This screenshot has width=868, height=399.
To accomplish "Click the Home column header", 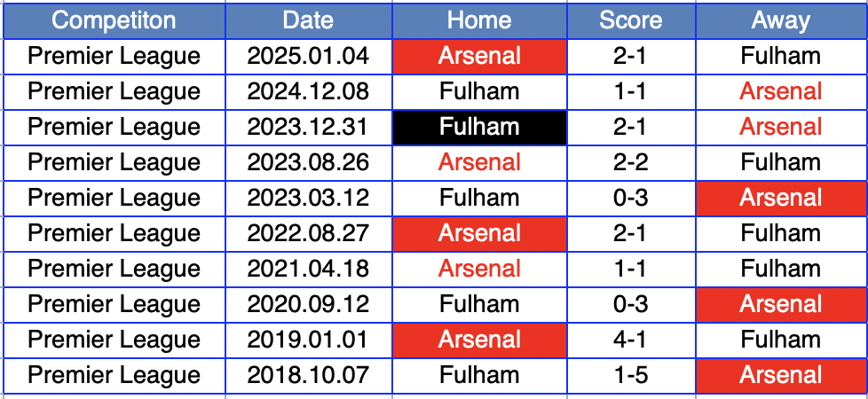I will 479,20.
